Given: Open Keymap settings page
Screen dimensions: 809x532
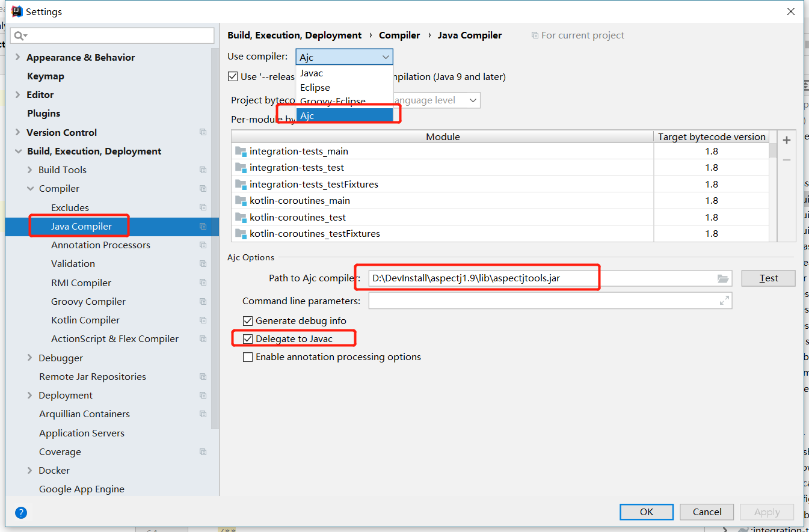Looking at the screenshot, I should 46,76.
